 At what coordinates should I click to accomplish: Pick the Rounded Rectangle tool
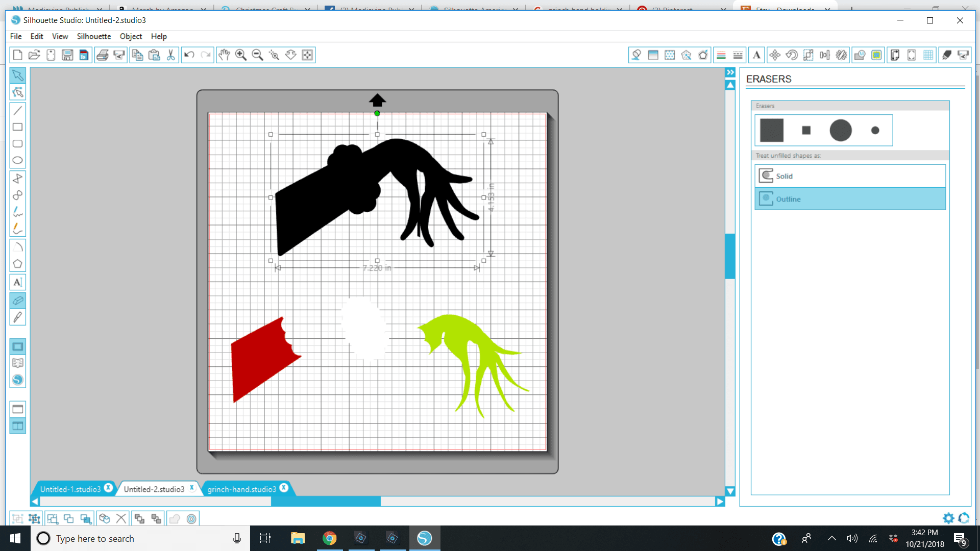[18, 144]
